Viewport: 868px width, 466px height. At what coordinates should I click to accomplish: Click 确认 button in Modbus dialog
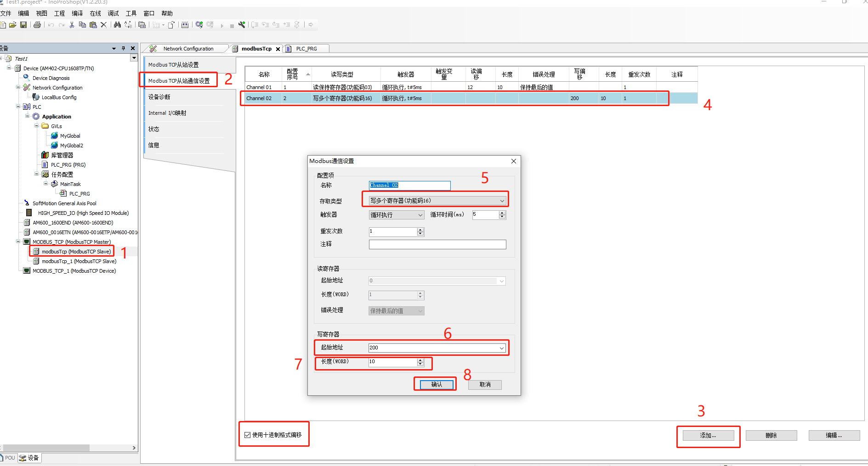437,384
